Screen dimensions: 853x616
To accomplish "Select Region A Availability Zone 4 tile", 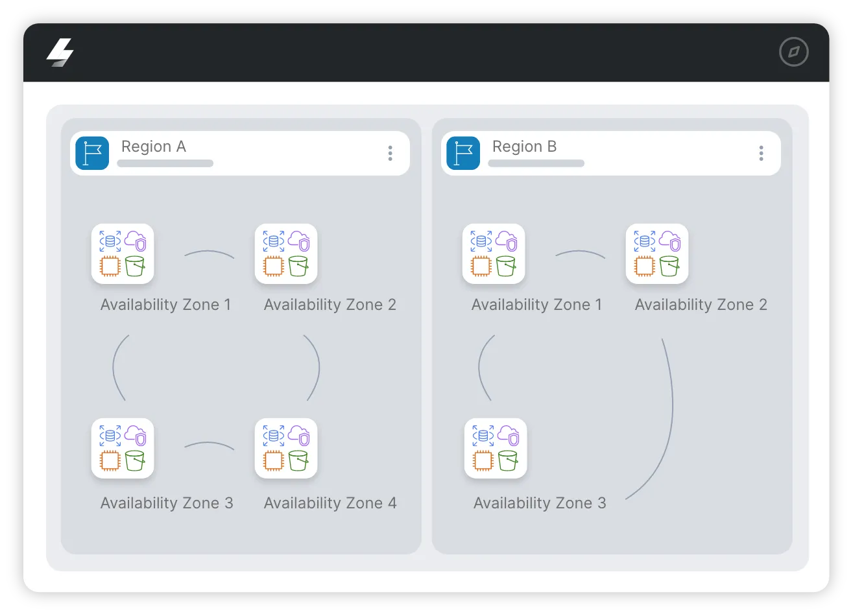I will click(286, 448).
